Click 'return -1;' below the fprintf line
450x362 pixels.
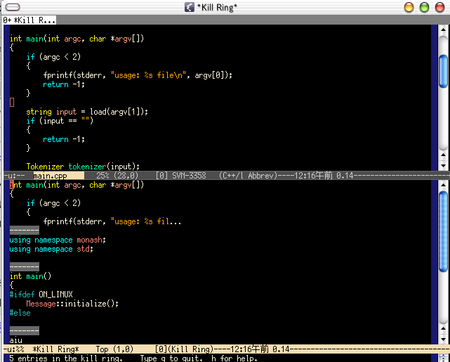[x=64, y=84]
